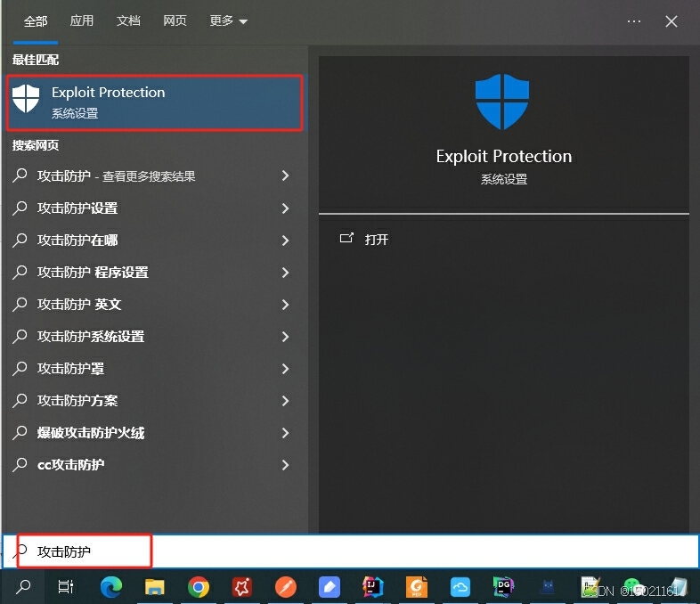Click the search box containing 攻击防护

click(x=350, y=551)
